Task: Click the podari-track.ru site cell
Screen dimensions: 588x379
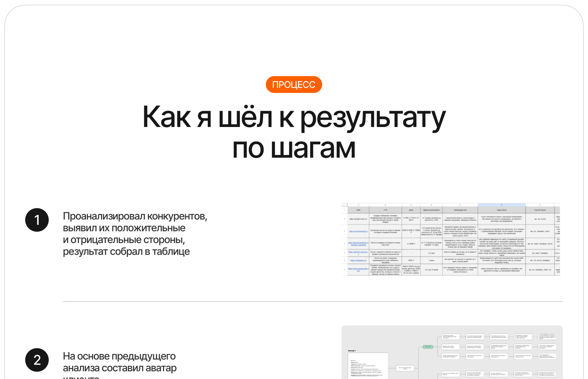Action: coord(358,219)
